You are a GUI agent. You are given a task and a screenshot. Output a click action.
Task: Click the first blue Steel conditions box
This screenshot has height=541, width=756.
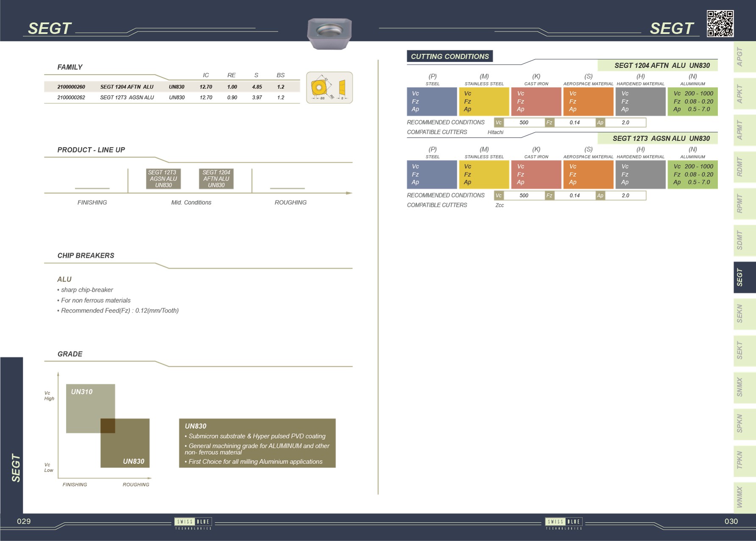[432, 102]
